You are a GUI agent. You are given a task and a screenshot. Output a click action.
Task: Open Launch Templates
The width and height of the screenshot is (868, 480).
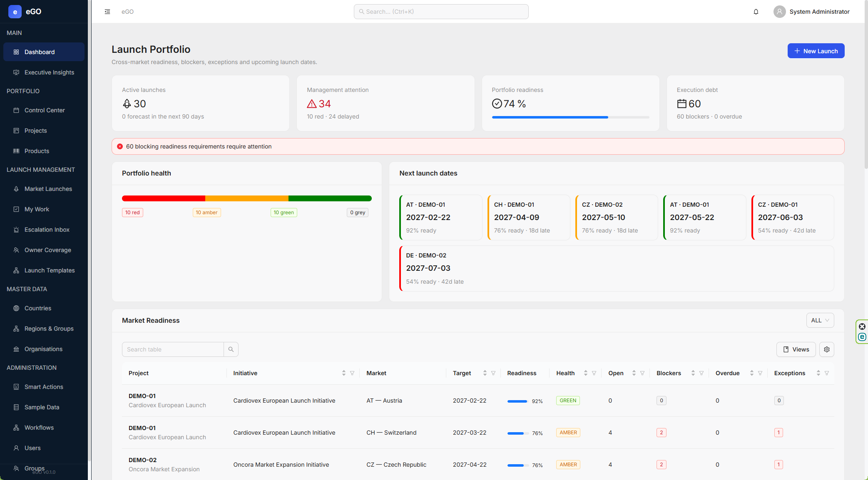44,270
